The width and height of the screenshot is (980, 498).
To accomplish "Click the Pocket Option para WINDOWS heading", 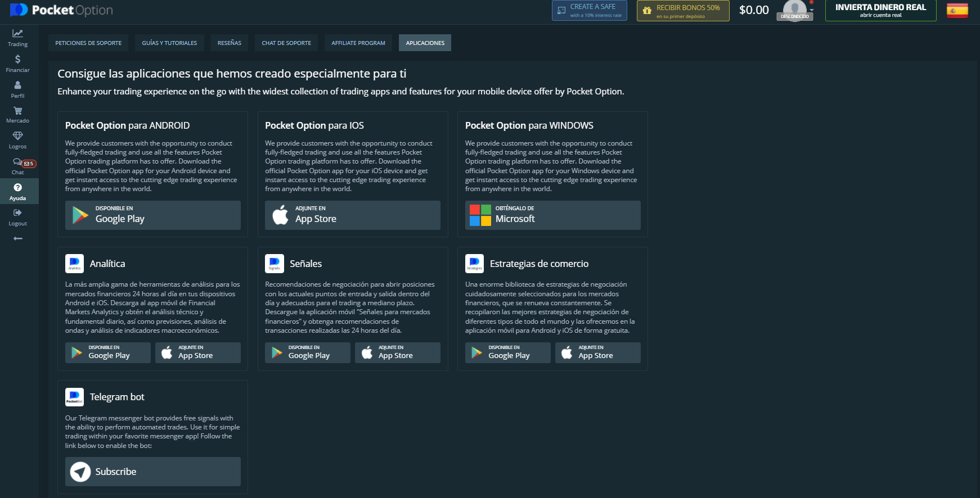I will pos(529,125).
